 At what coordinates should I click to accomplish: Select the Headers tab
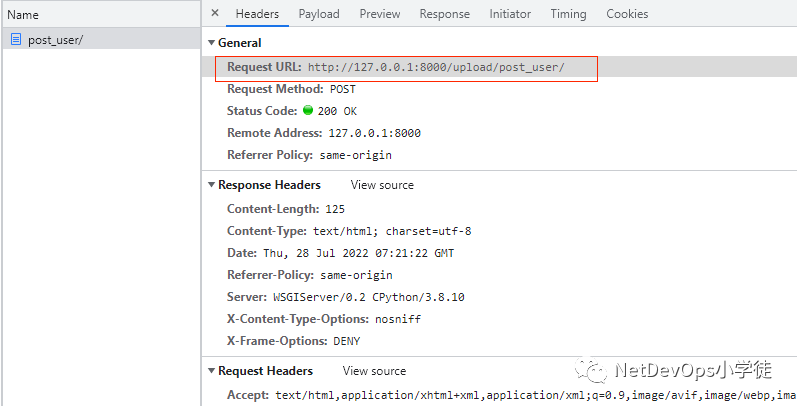(257, 14)
